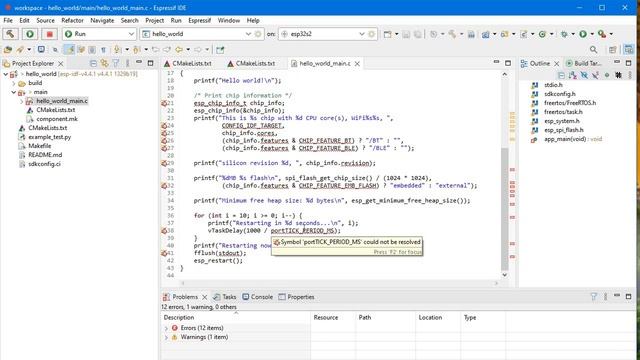
Task: Expand hello_world_main.c tree node
Action: point(22,101)
